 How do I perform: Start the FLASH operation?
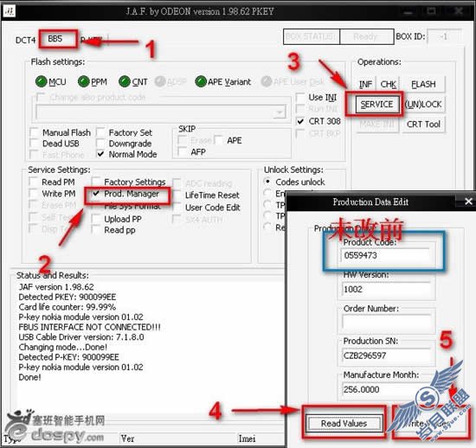(423, 84)
